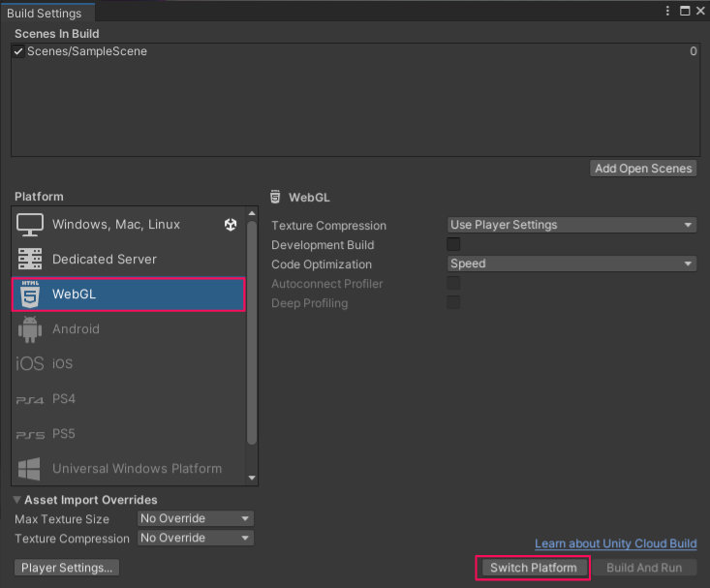Image resolution: width=710 pixels, height=588 pixels.
Task: Click the Max Texture Size label
Action: (x=62, y=519)
